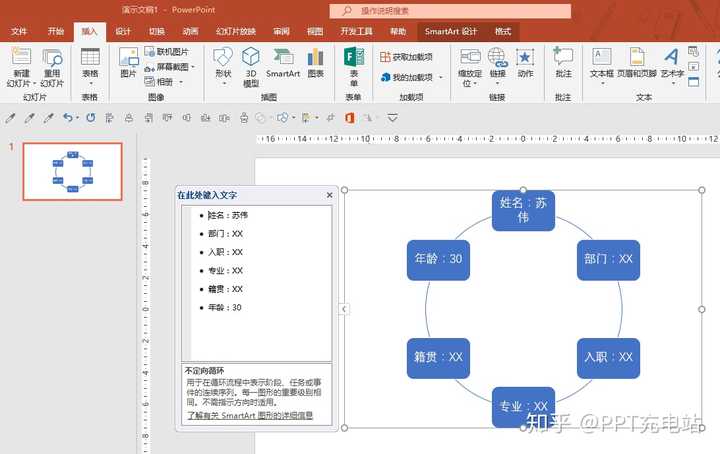Viewport: 720px width, 454px height.
Task: Open link 了解有关 SmartArt 图形的详细信息
Action: [x=250, y=415]
